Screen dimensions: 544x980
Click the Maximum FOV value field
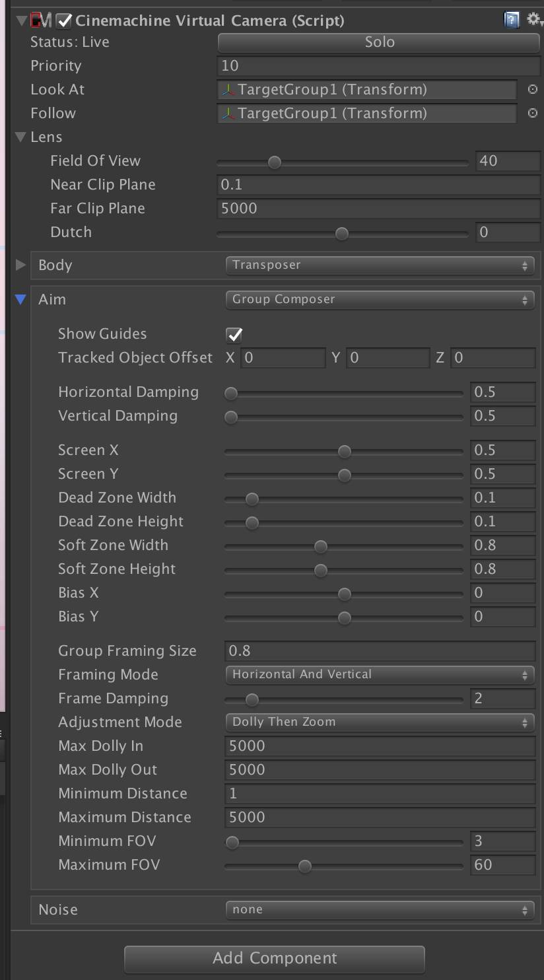click(503, 865)
